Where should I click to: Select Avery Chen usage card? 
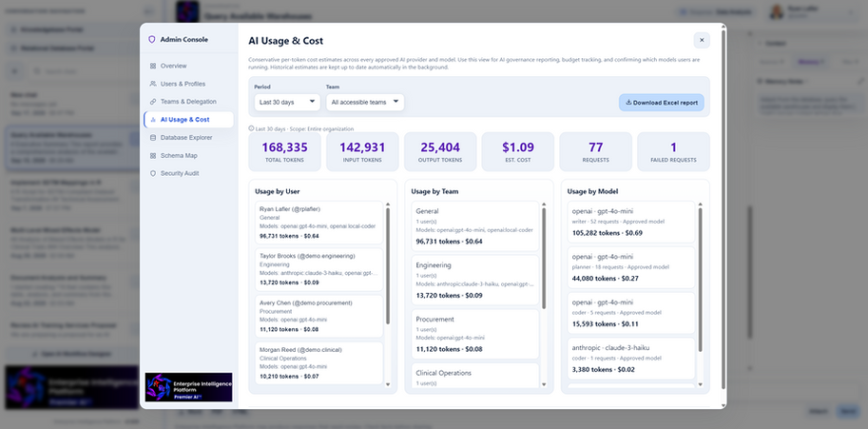click(x=318, y=316)
